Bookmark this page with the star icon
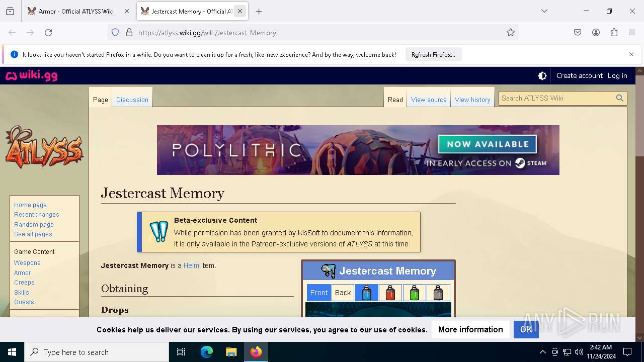Screen dimensions: 644x362 [511, 33]
